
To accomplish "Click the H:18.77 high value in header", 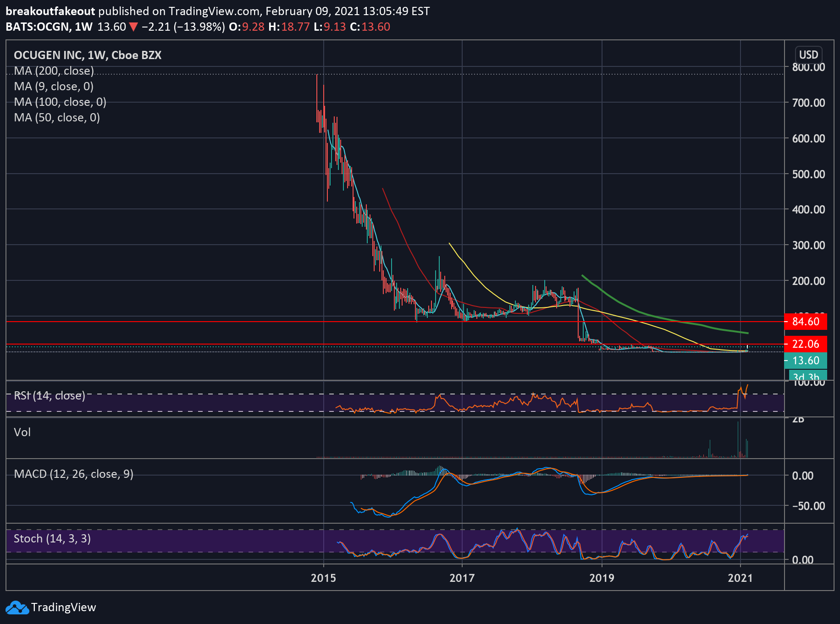I will (289, 27).
